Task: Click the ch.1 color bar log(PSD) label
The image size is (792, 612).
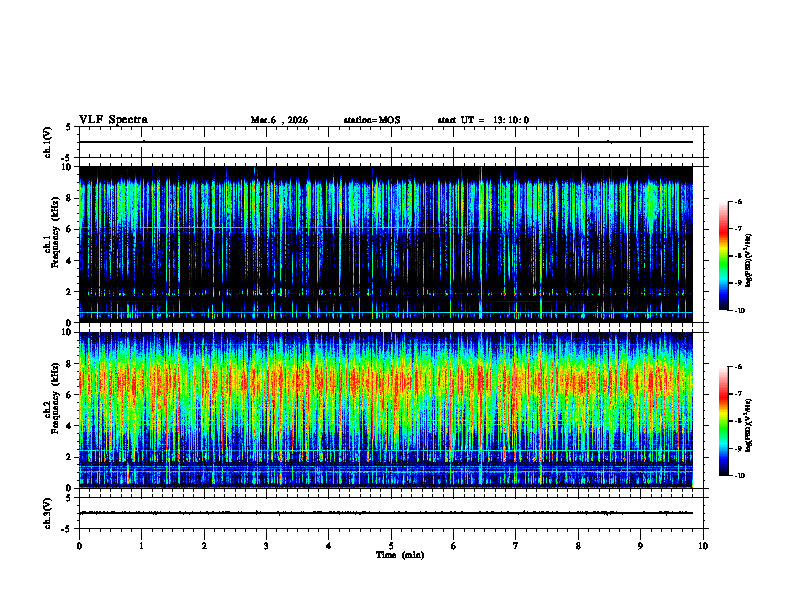Action: [750, 261]
